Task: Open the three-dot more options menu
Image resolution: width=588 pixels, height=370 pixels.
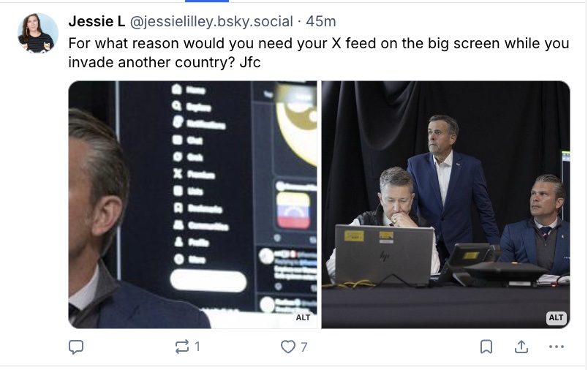Action: [557, 347]
